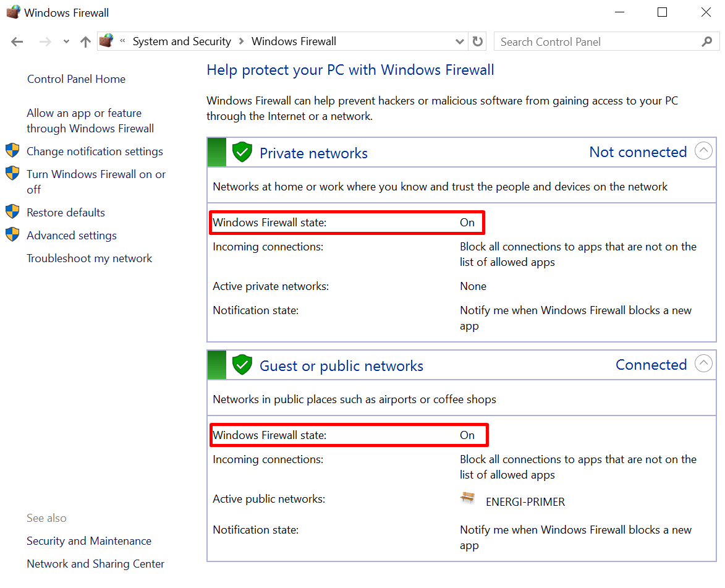Click green shield icon for Guest or public networks
The width and height of the screenshot is (725, 588).
[242, 365]
